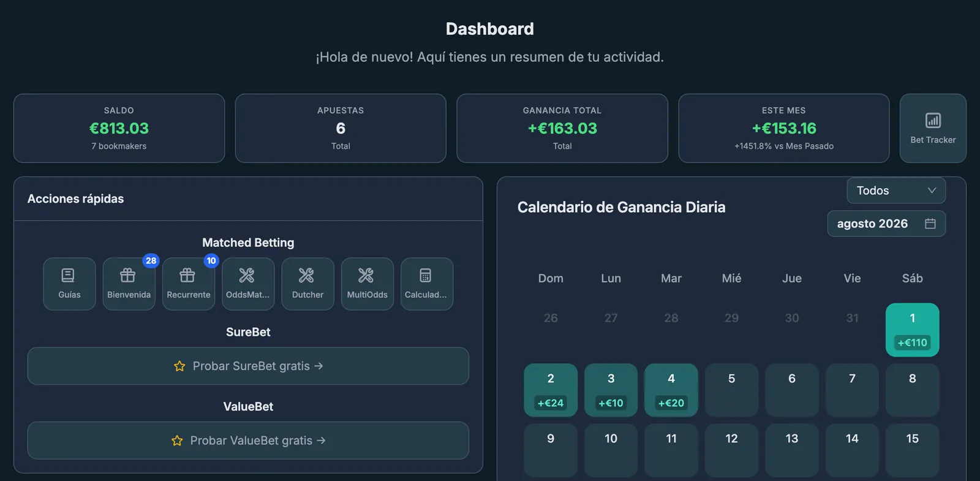The width and height of the screenshot is (980, 481).
Task: Launch the Dutcher tool
Action: click(307, 284)
